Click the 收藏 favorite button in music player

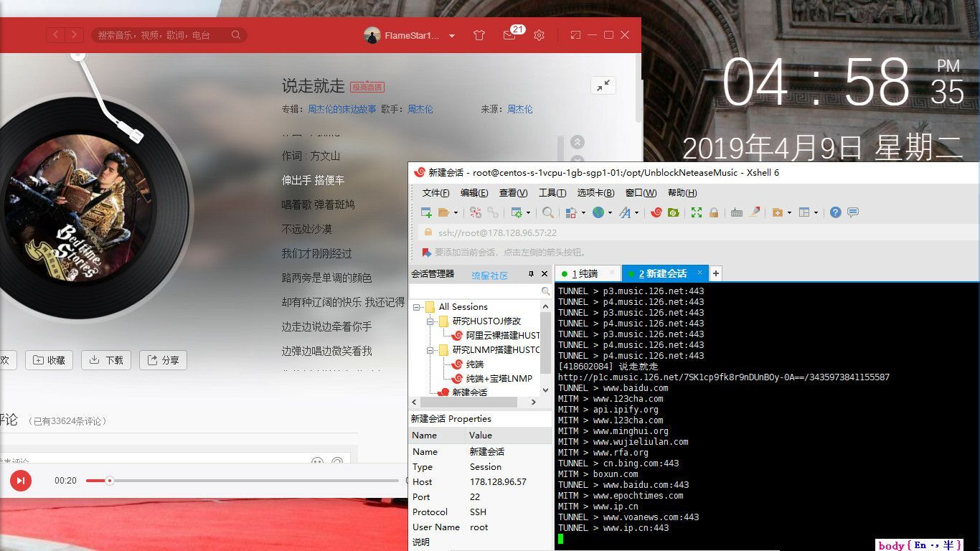click(x=49, y=360)
